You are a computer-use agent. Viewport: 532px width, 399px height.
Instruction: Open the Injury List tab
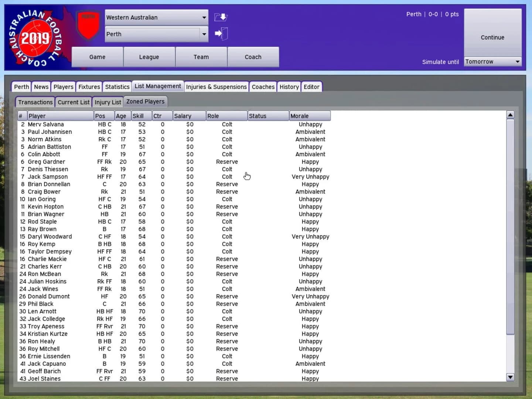[108, 102]
